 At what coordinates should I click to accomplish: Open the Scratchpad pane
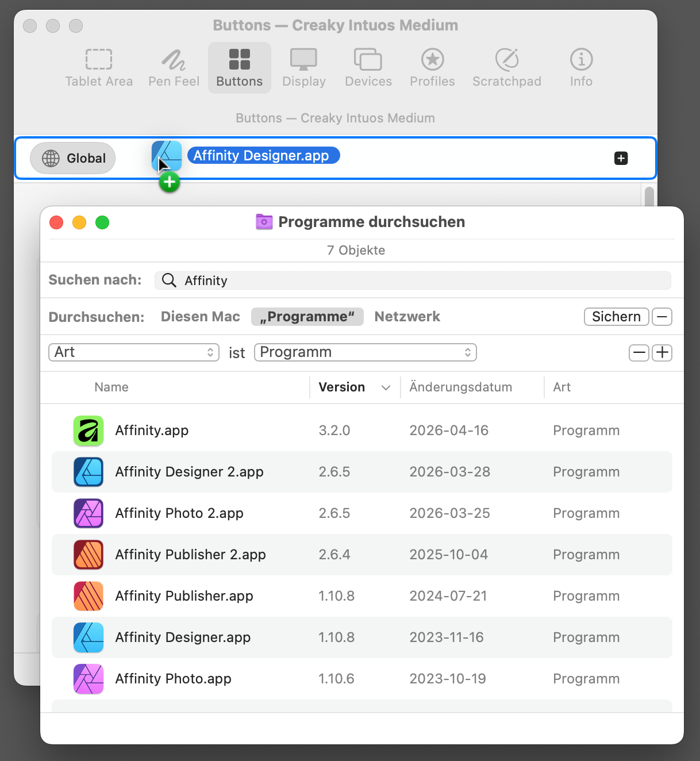coord(507,68)
